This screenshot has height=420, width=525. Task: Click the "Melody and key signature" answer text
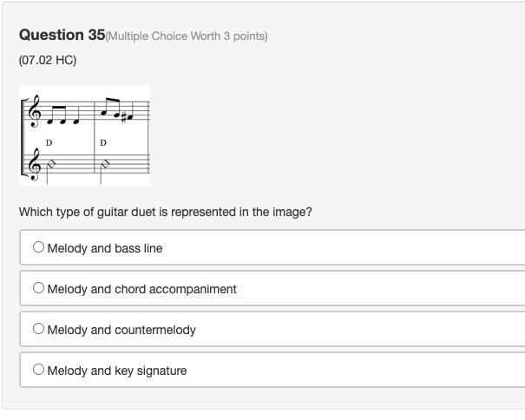[117, 371]
